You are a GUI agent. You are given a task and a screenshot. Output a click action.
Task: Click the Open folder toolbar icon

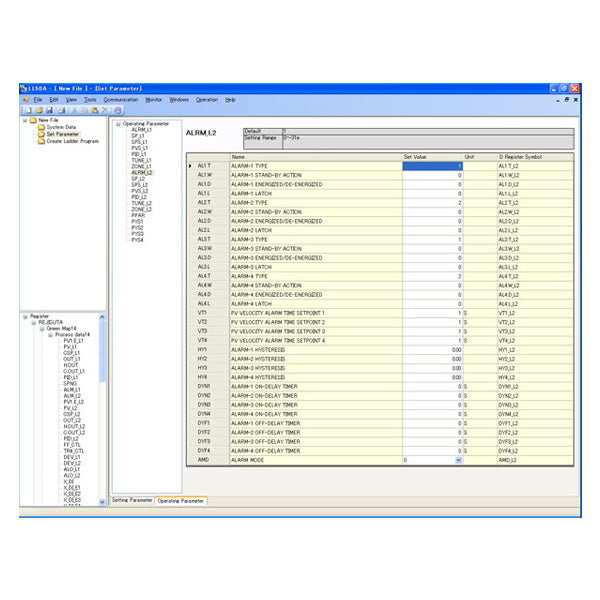click(36, 109)
